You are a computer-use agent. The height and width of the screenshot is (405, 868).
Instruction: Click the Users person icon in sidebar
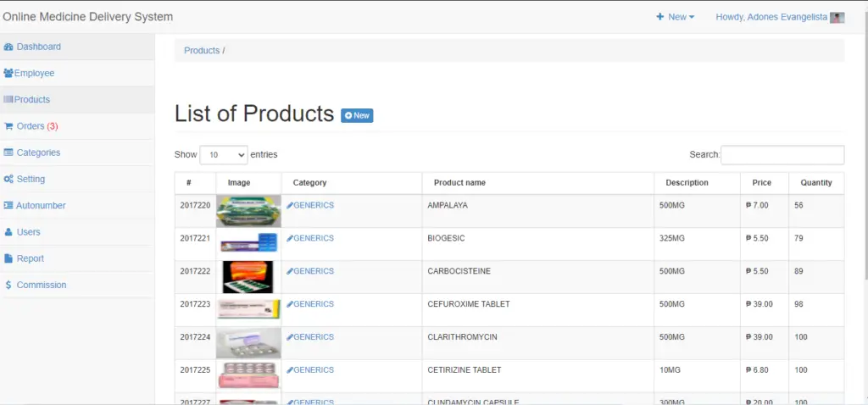8,232
